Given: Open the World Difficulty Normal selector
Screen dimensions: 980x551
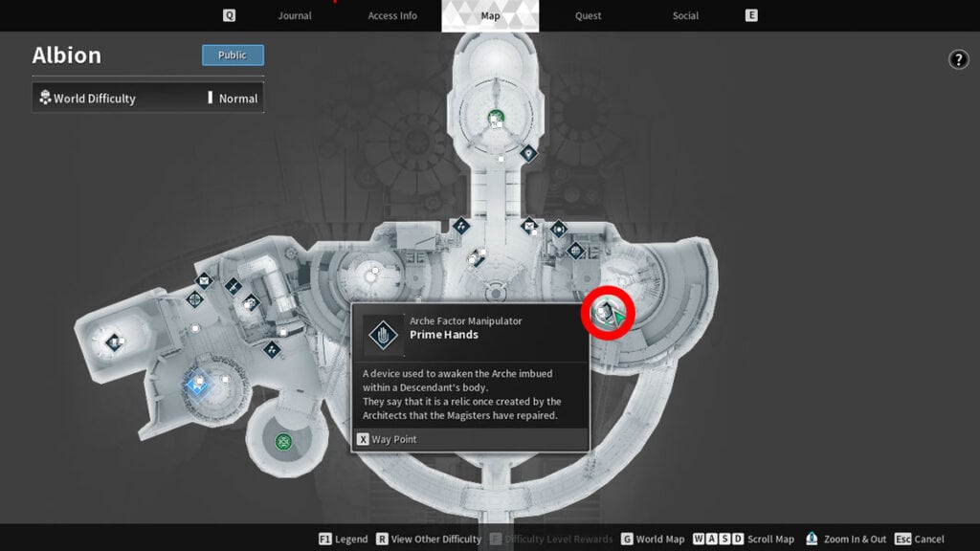Looking at the screenshot, I should pos(148,99).
